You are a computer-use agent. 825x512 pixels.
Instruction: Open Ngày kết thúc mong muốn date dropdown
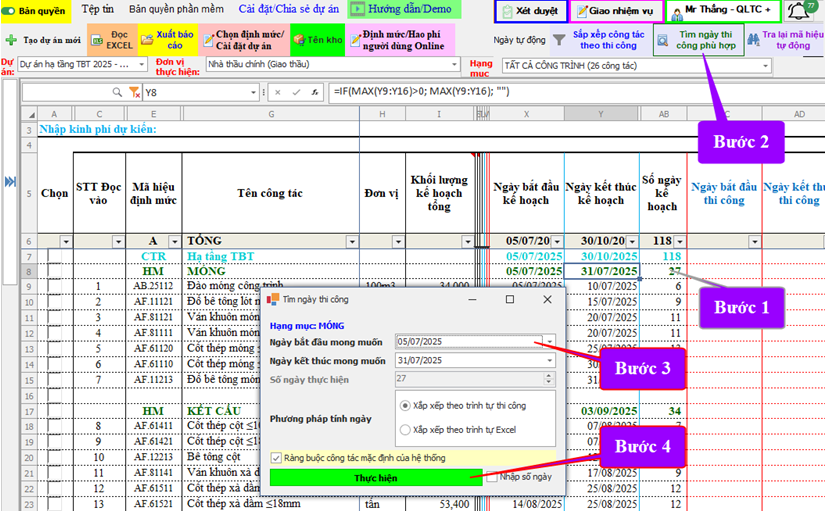pos(548,361)
